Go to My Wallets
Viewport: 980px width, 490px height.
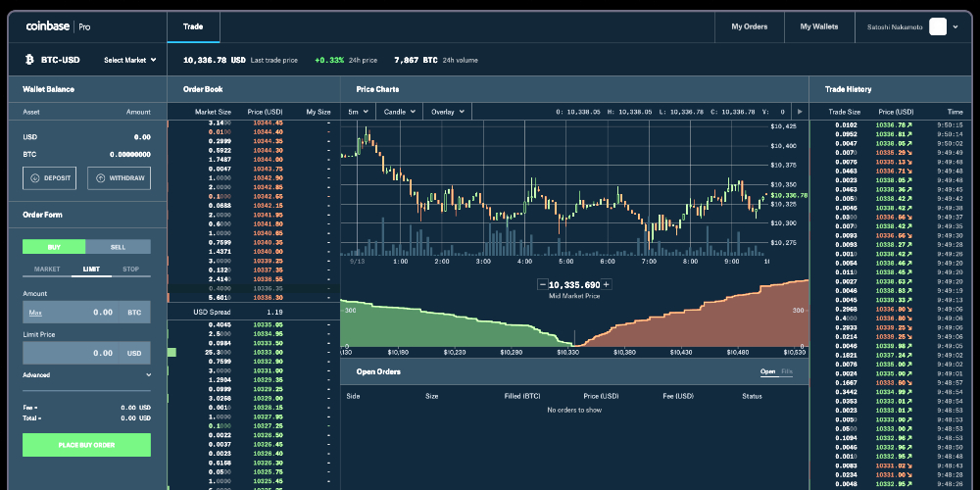pyautogui.click(x=818, y=26)
